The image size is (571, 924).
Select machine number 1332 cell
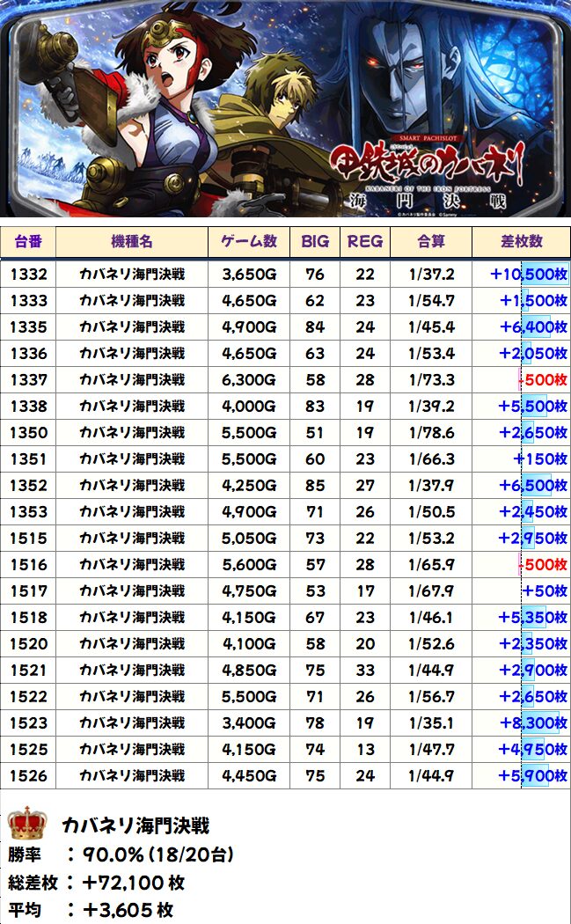coord(28,274)
